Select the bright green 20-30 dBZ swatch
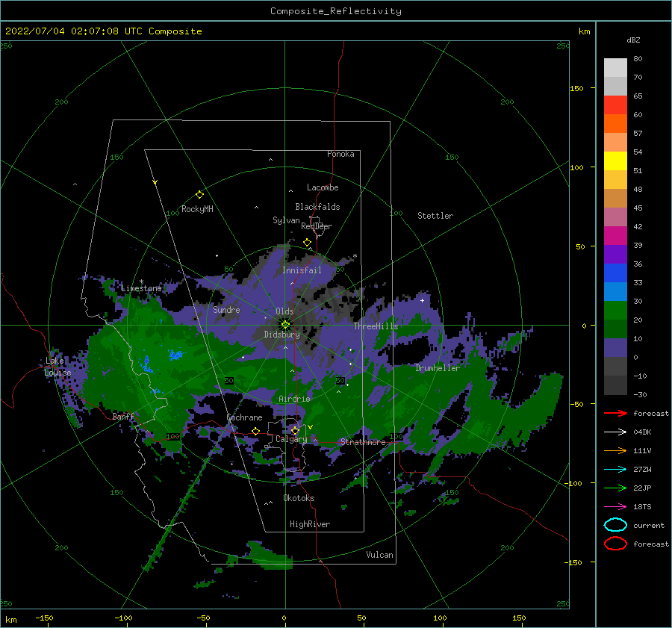 pyautogui.click(x=615, y=311)
